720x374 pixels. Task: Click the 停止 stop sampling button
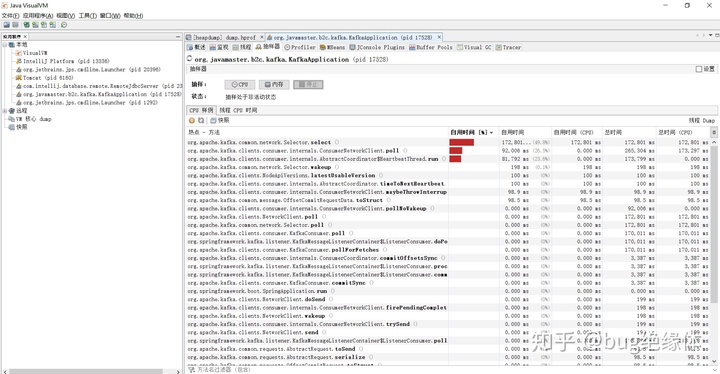pyautogui.click(x=308, y=85)
